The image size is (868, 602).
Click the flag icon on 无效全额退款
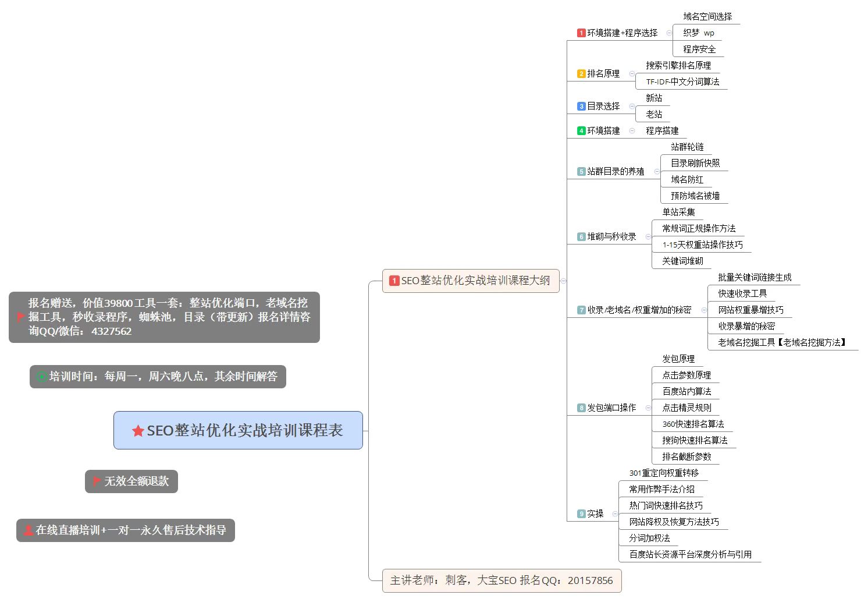click(95, 481)
